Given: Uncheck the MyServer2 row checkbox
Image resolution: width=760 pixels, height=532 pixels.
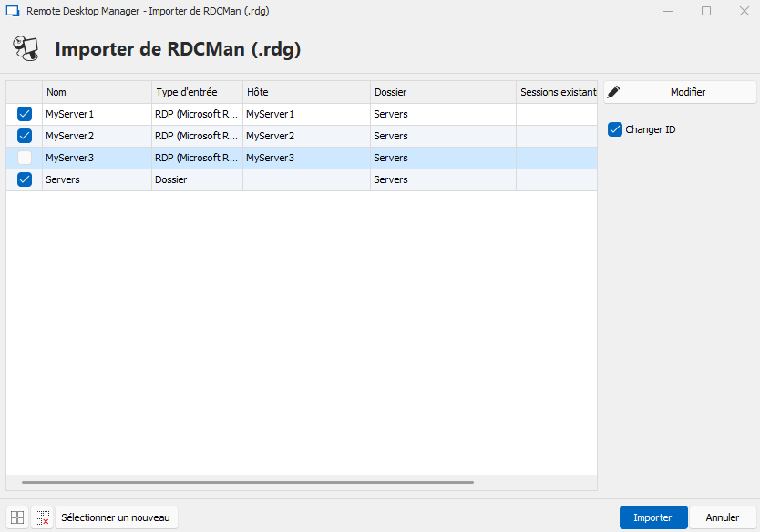Looking at the screenshot, I should click(25, 136).
